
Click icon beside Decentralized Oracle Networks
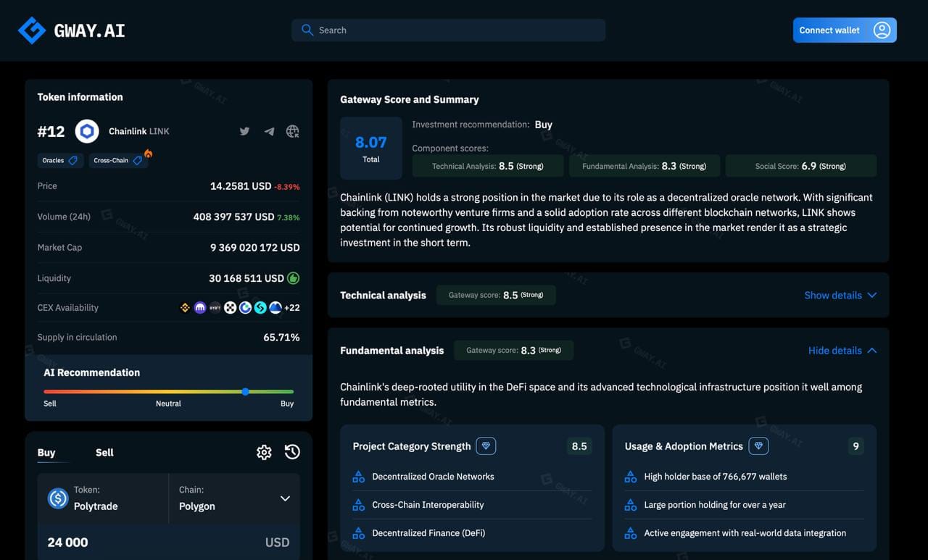358,477
